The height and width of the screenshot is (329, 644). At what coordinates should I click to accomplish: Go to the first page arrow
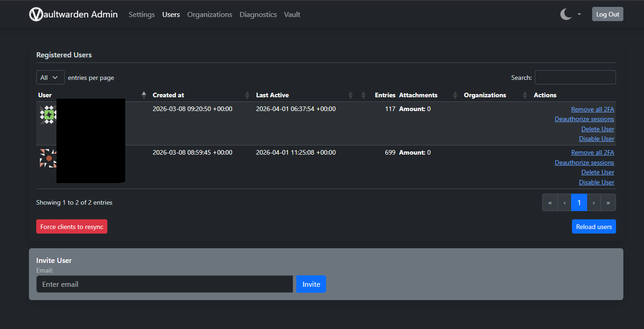(x=550, y=202)
